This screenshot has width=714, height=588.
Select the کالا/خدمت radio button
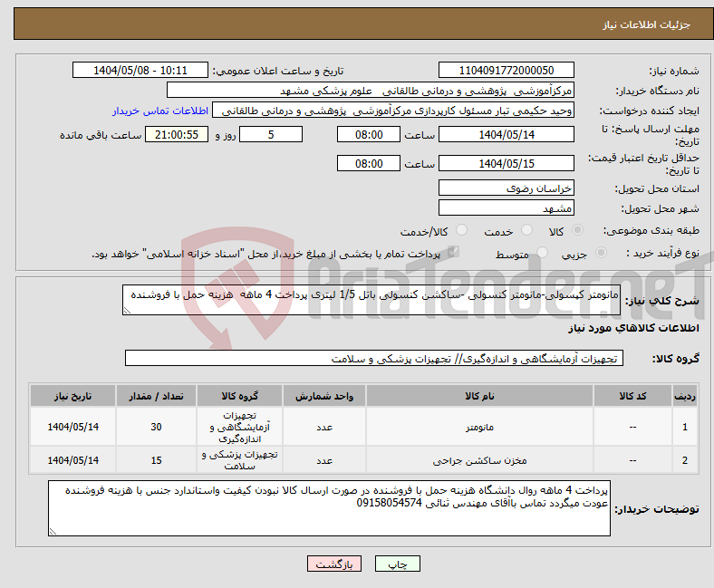[462, 230]
